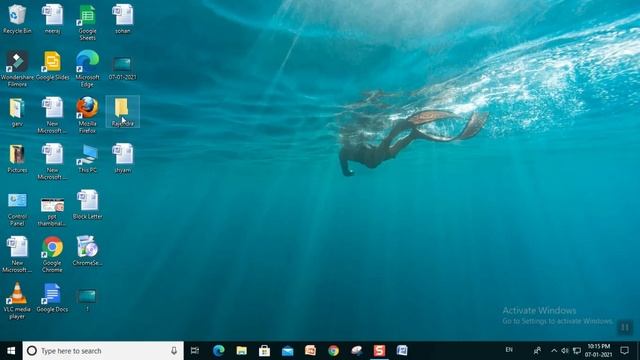
Task: Click the 'Type here to search' box
Action: (103, 351)
